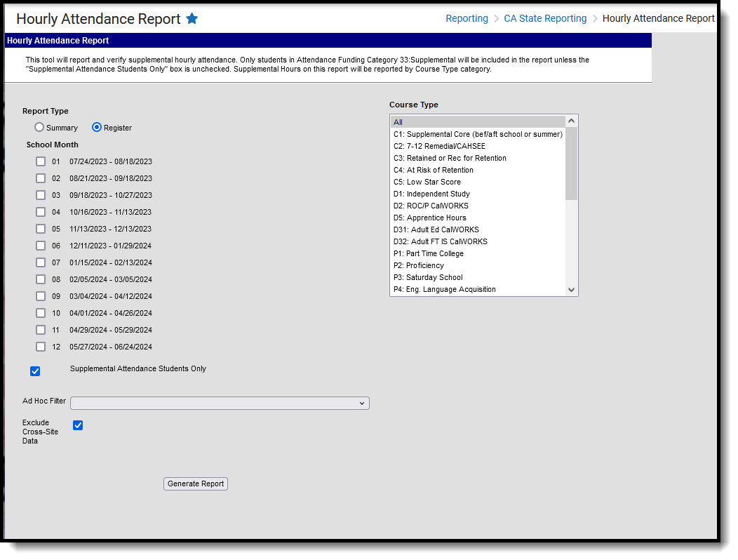Click Course Type list scroll-down arrow
Image resolution: width=738 pixels, height=560 pixels.
pyautogui.click(x=571, y=290)
